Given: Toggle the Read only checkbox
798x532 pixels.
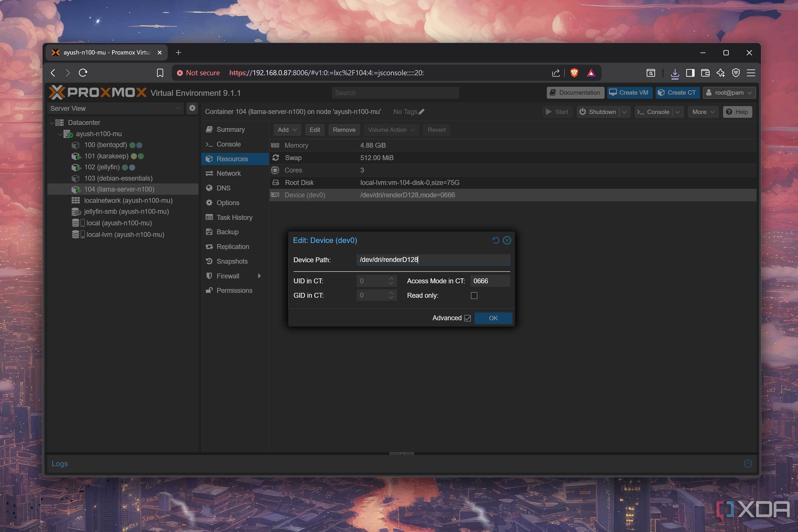Looking at the screenshot, I should (474, 295).
